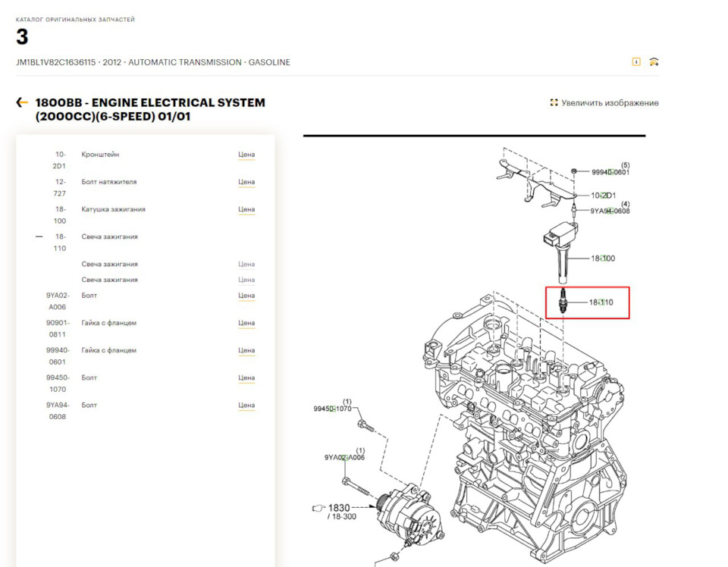Click Цена for the Кронштейн part
Viewport: 728px width, 567px height.
246,154
